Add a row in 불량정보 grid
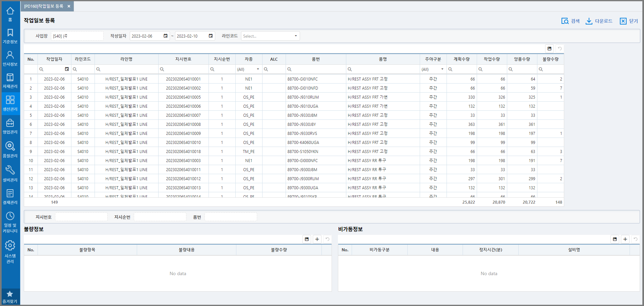Image resolution: width=644 pixels, height=306 pixels. 317,239
